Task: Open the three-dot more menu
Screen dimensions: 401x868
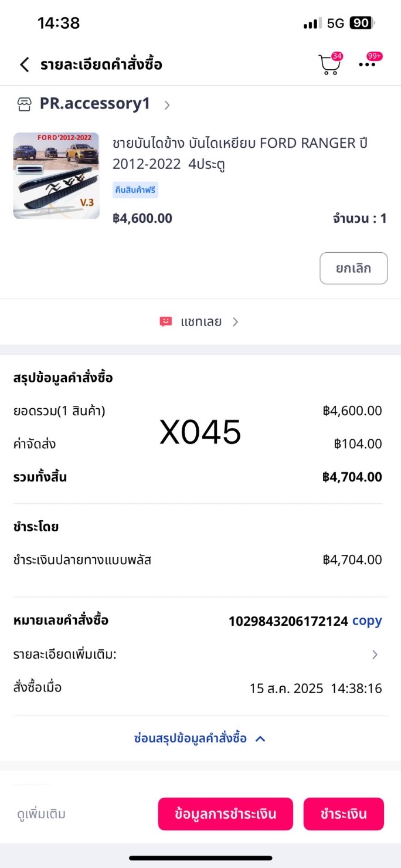Action: click(368, 65)
